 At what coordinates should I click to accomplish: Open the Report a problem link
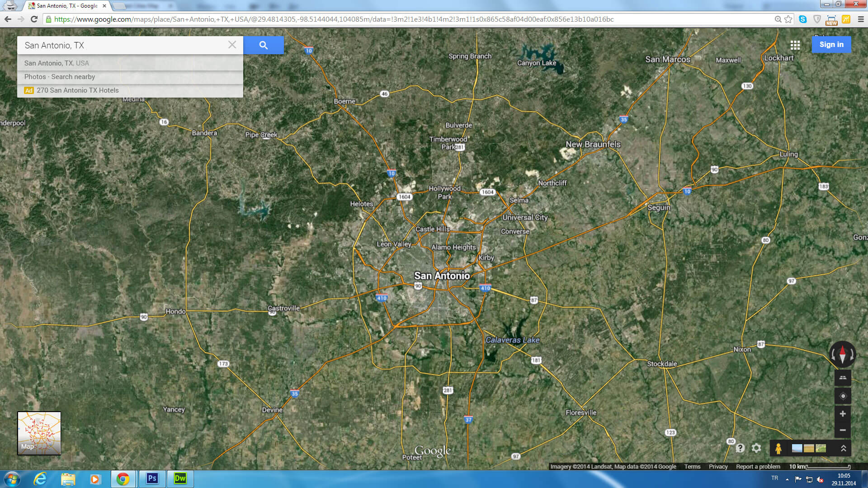pyautogui.click(x=758, y=466)
